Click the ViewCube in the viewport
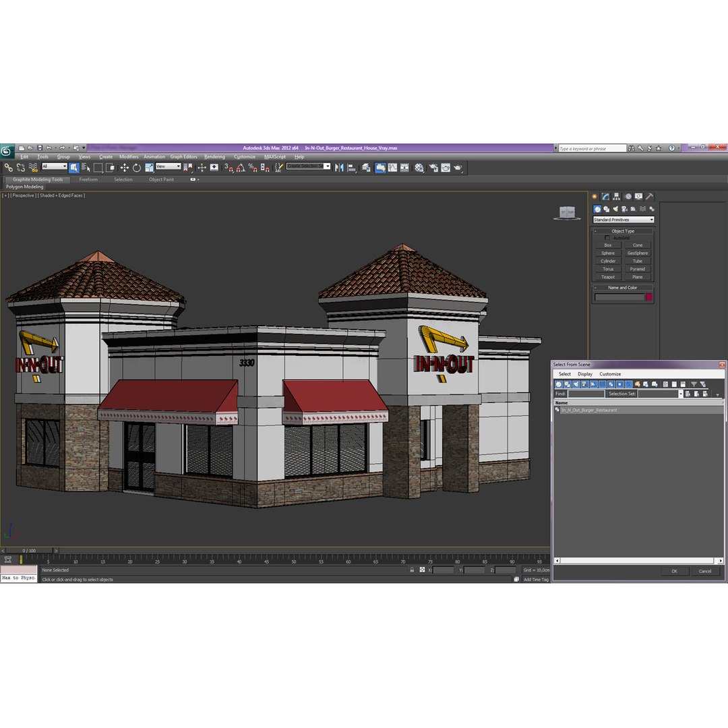 pyautogui.click(x=567, y=212)
